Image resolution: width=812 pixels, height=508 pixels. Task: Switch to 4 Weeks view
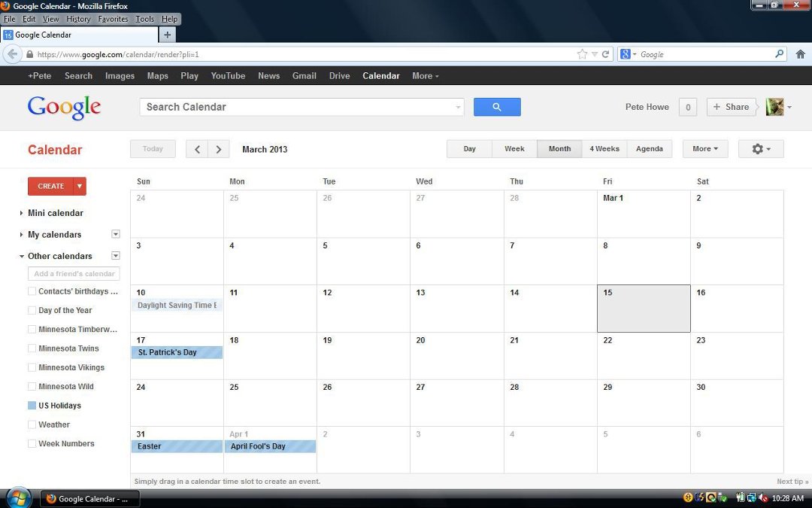tap(604, 149)
